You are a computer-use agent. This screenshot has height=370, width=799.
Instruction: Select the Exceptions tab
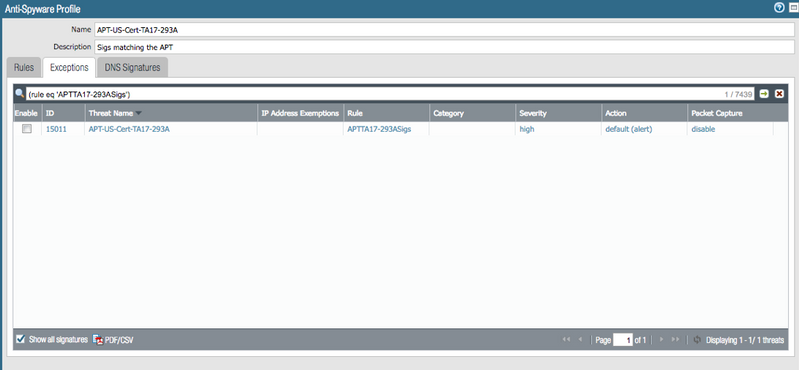(69, 67)
